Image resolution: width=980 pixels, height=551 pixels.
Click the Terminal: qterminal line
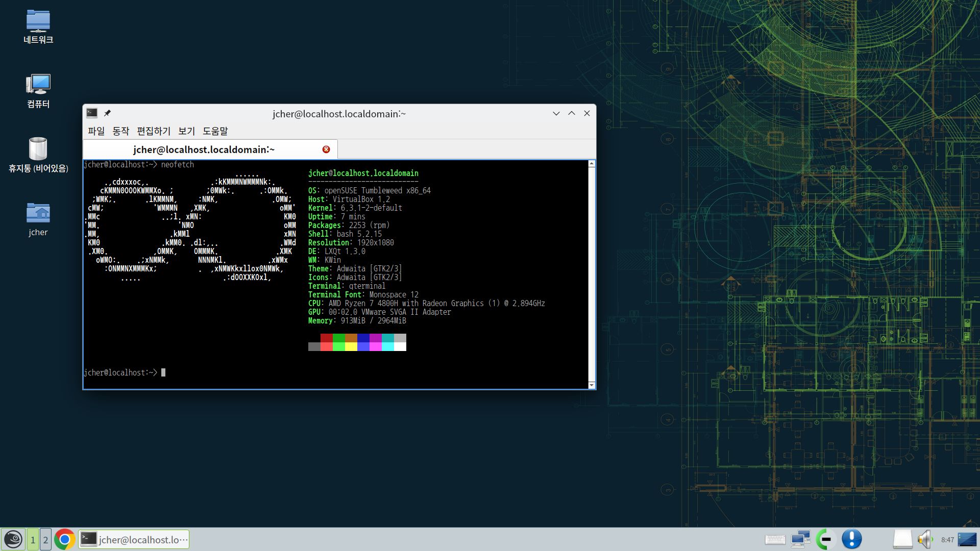point(347,286)
